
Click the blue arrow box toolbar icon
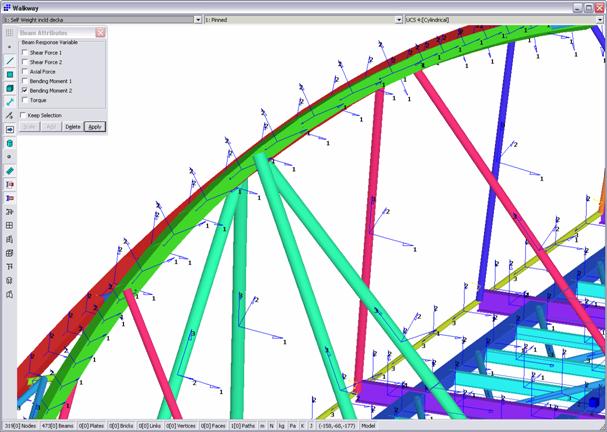[9, 129]
